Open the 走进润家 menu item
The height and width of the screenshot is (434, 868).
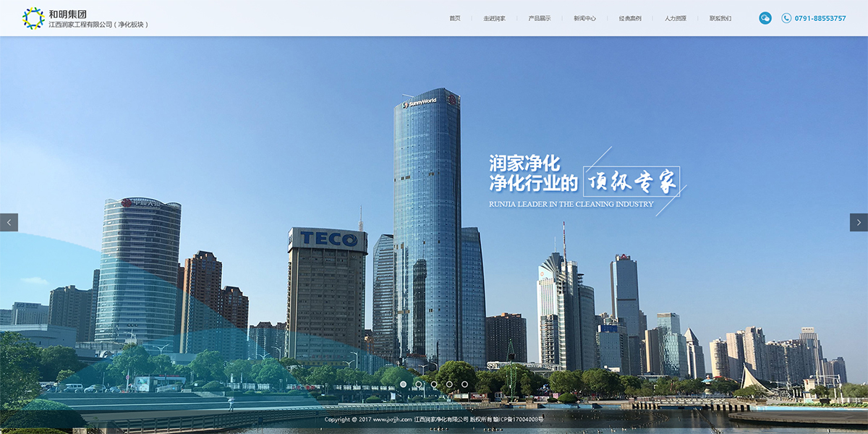point(494,19)
